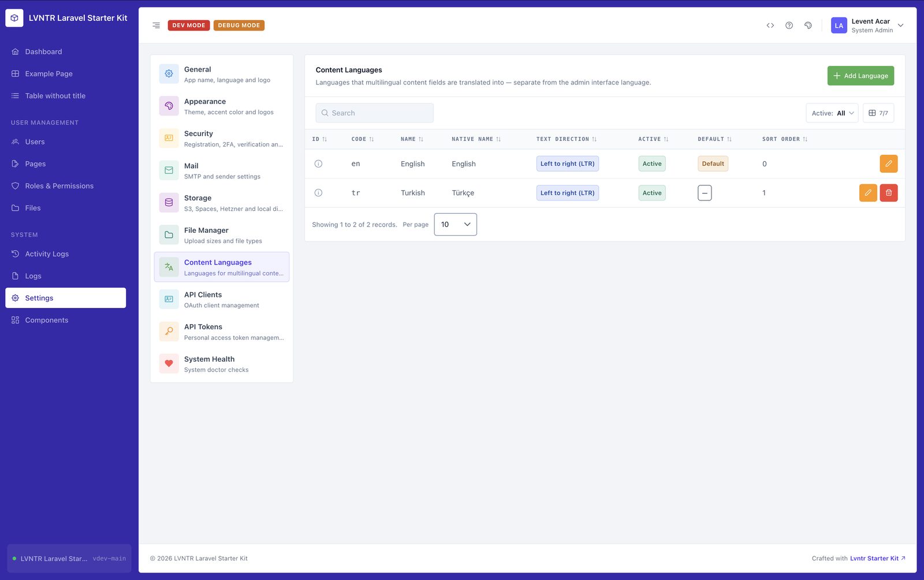Open Dashboard in the sidebar
The image size is (924, 580).
click(66, 52)
